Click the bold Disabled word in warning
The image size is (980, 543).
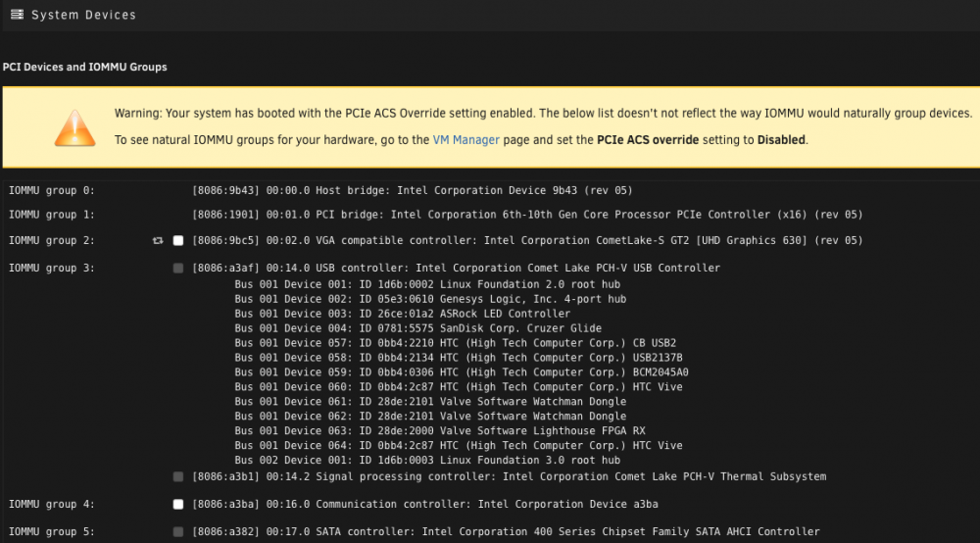coord(781,140)
